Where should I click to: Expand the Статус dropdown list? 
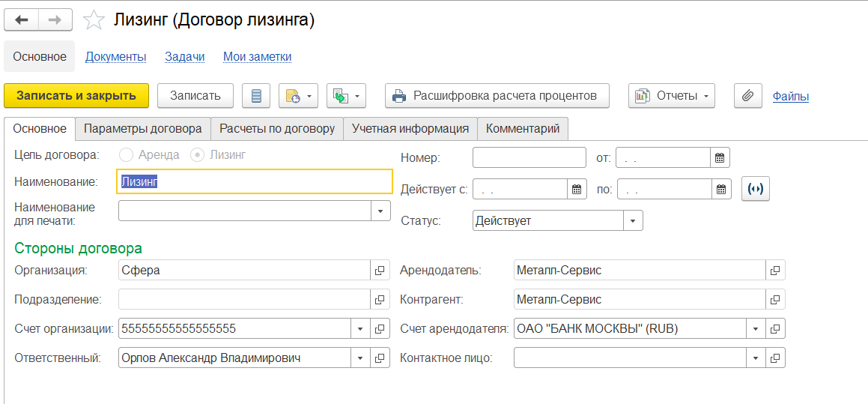tap(633, 221)
